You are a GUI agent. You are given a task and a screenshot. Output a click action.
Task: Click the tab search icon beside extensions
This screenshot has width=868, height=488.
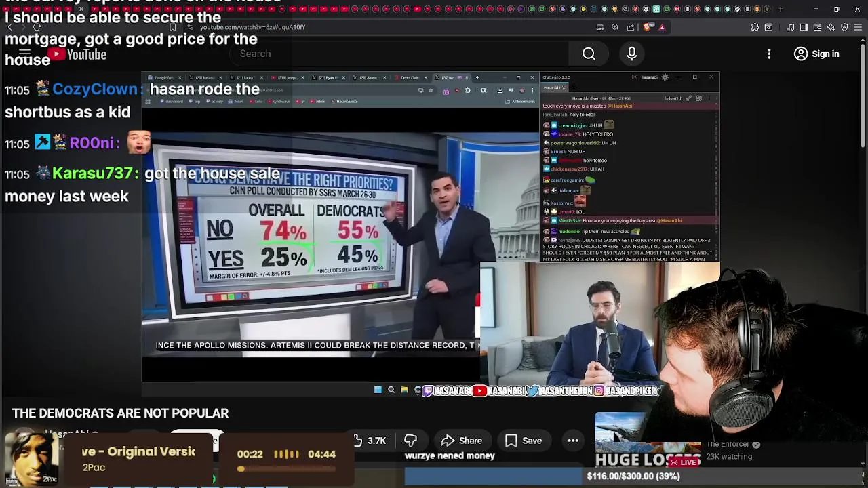[x=768, y=27]
